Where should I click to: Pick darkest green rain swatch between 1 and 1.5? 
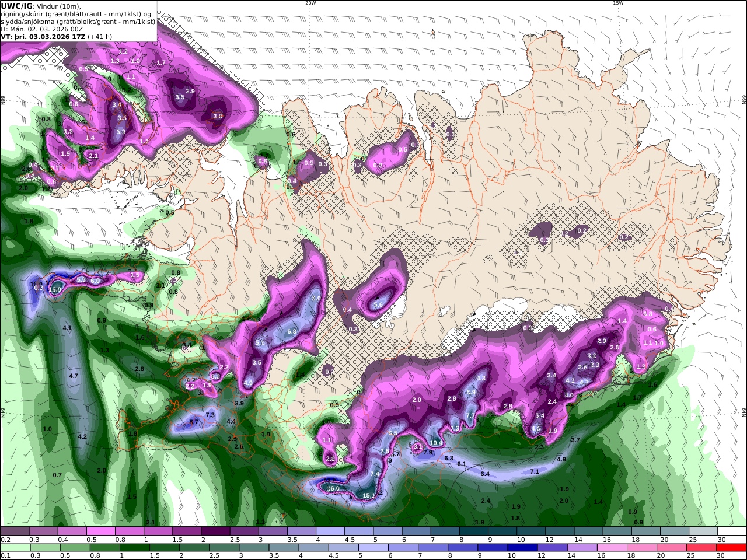[x=134, y=547]
